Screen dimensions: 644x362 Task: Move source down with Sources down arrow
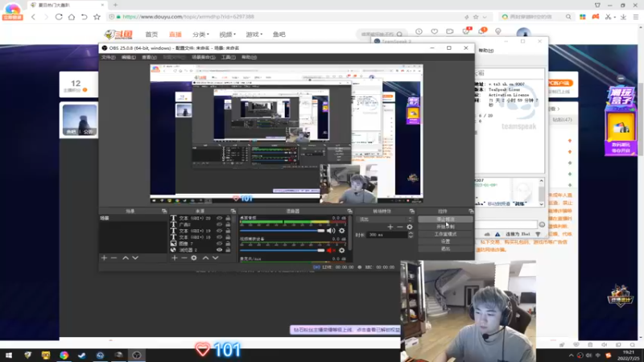(215, 257)
